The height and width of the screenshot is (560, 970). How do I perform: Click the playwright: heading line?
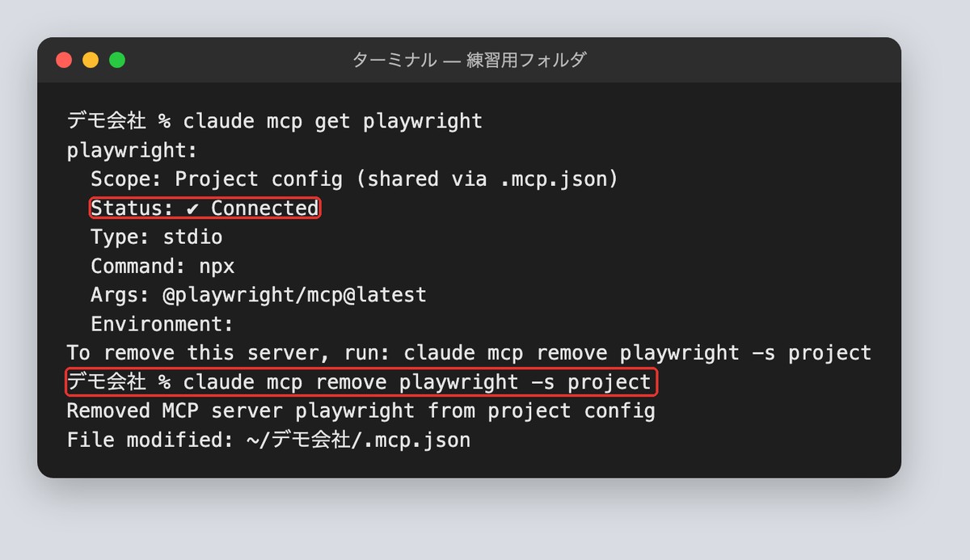132,150
